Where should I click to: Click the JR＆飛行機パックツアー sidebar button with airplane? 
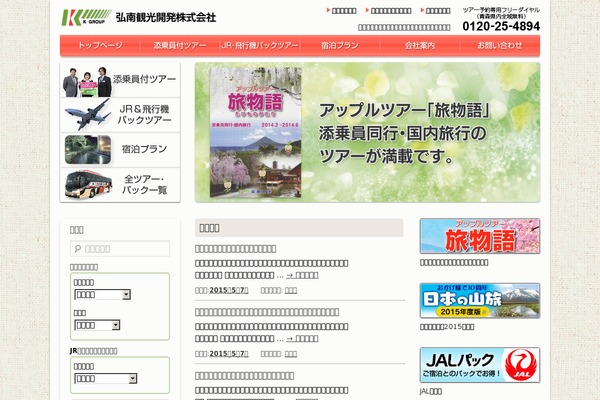(x=120, y=115)
